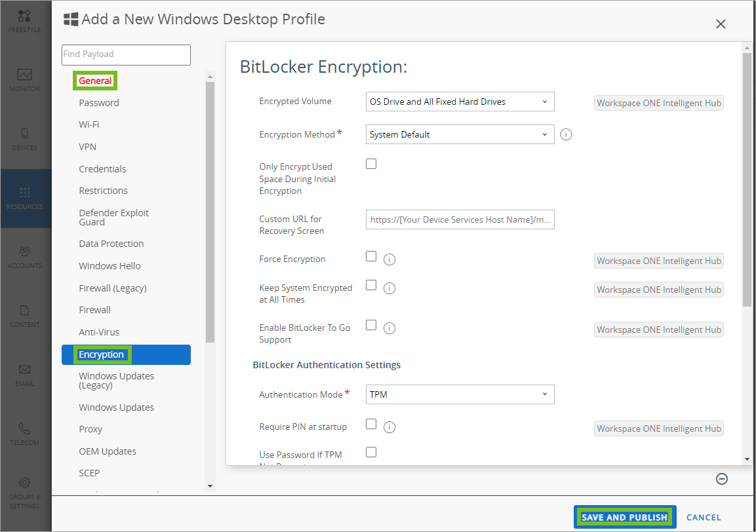Select the Restrictions payload
The width and height of the screenshot is (756, 532).
103,191
